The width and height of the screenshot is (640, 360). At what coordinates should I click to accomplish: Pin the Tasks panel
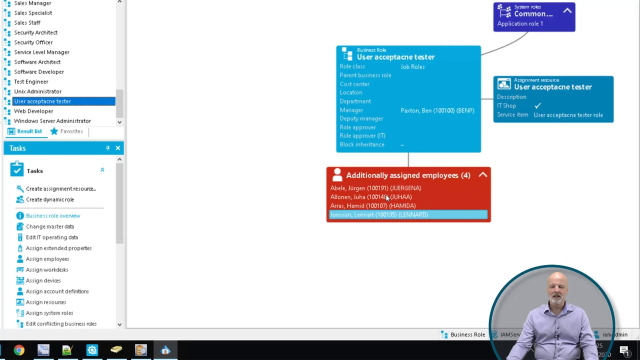(x=108, y=148)
